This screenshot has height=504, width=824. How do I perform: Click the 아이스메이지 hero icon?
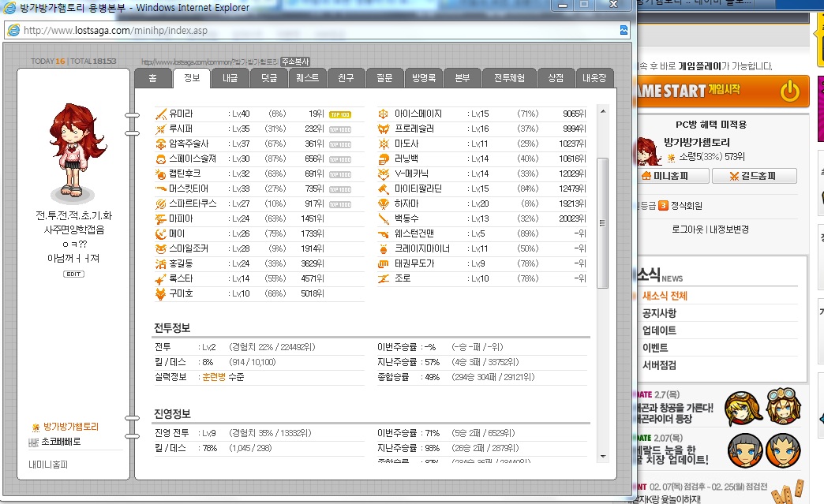coord(384,114)
